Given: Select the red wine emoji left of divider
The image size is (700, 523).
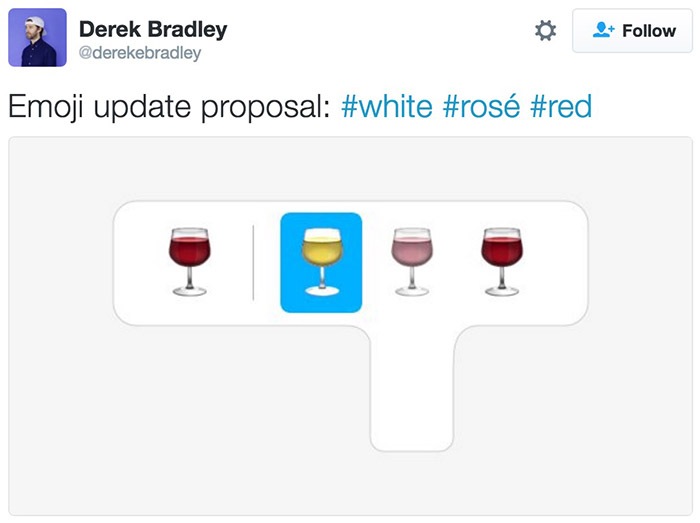Looking at the screenshot, I should pos(189,261).
